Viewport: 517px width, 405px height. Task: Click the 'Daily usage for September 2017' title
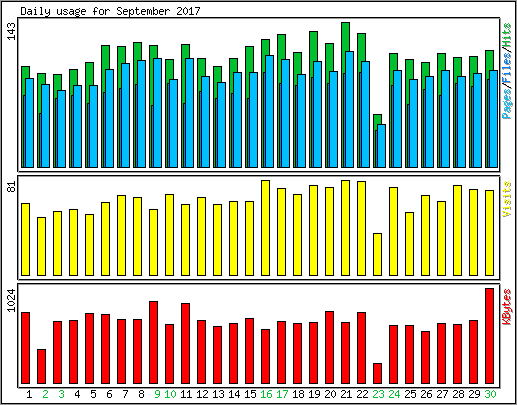(x=110, y=11)
